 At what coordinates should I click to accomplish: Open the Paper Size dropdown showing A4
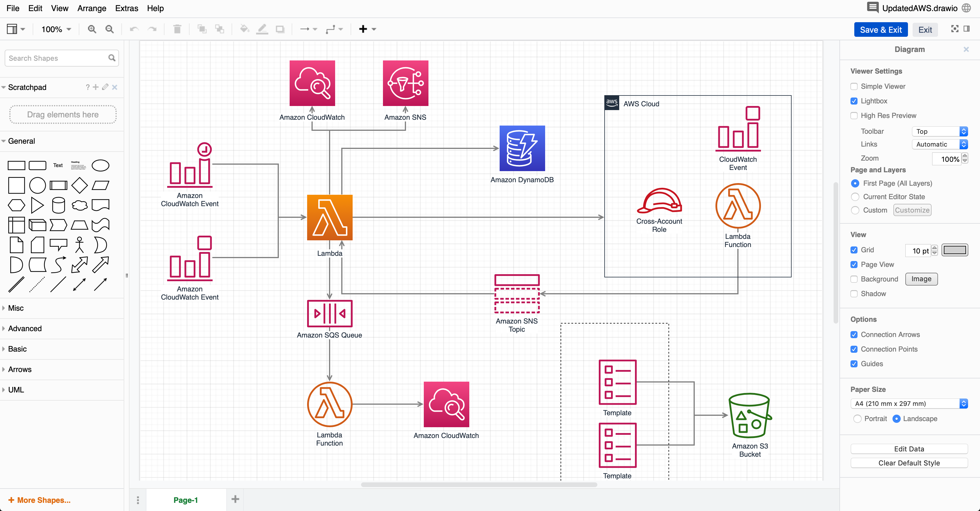point(909,404)
